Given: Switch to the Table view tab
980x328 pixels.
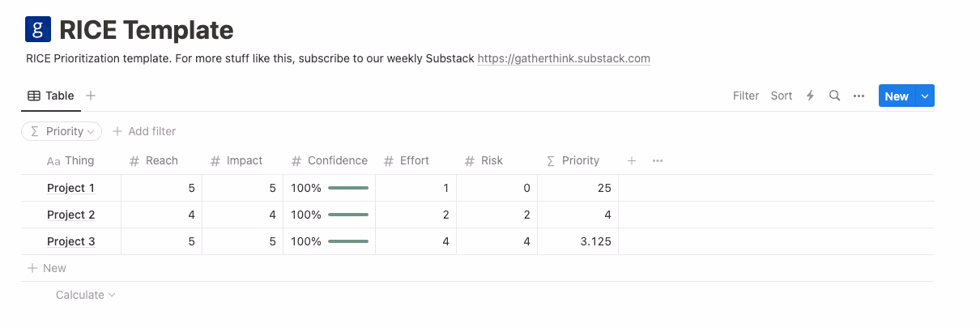Looking at the screenshot, I should pos(51,96).
